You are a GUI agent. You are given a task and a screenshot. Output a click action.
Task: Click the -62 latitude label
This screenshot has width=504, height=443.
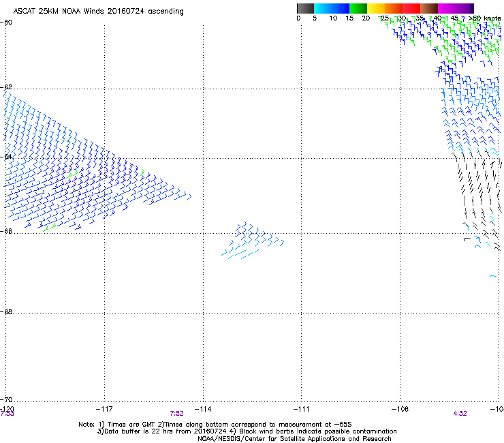click(6, 87)
